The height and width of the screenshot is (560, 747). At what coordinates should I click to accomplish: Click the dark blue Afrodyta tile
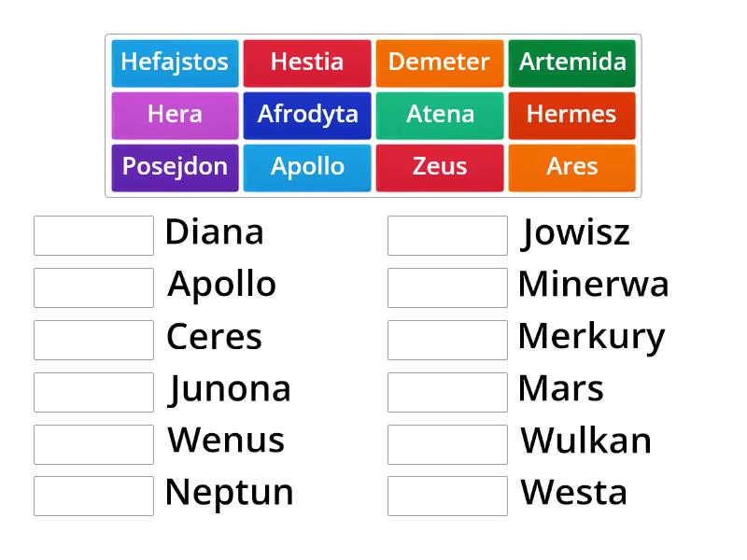tap(307, 116)
